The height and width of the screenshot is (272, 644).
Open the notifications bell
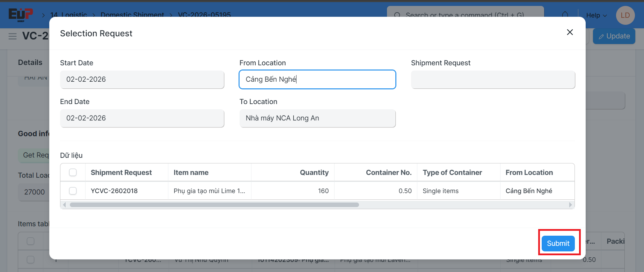pos(565,15)
